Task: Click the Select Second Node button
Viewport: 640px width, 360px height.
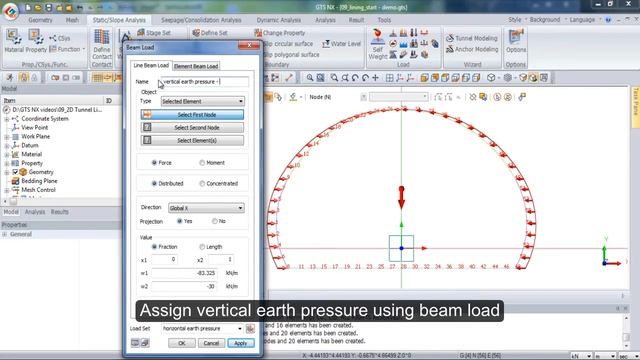Action: point(192,128)
